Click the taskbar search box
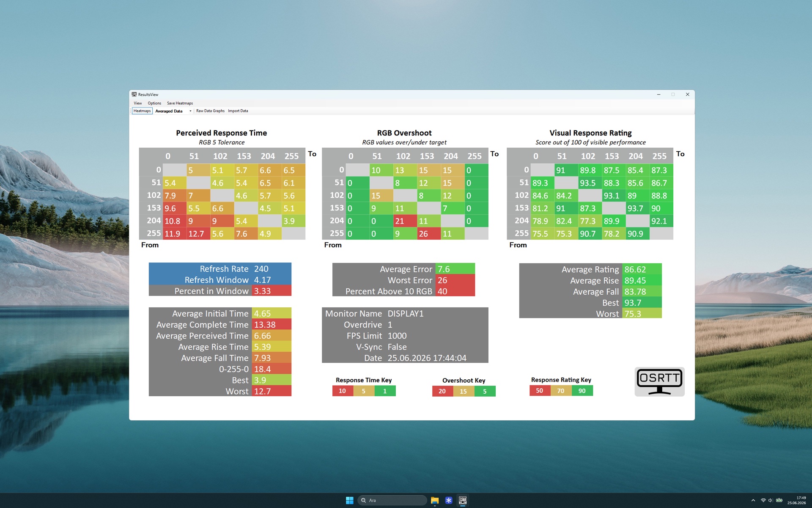 (x=392, y=500)
